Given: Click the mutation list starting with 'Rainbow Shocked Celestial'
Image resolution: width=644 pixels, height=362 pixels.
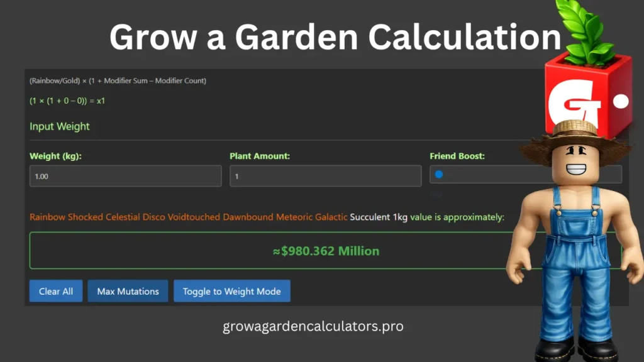Looking at the screenshot, I should point(189,217).
